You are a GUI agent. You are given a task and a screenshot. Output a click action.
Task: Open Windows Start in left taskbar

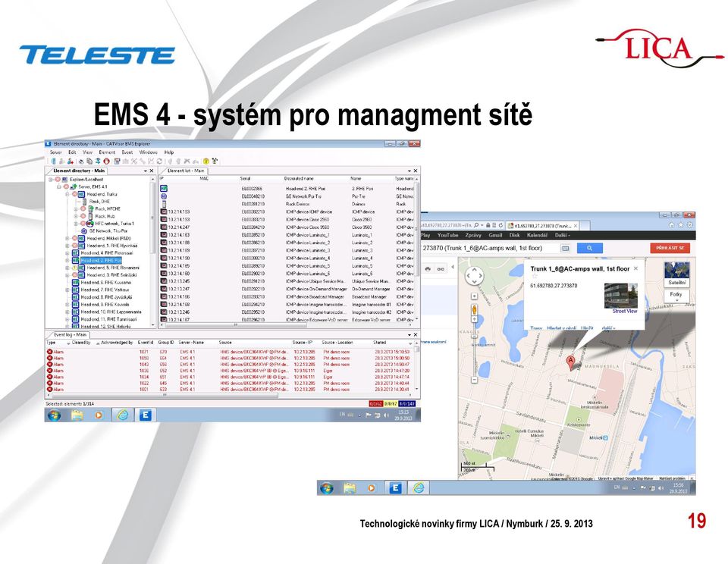point(55,415)
